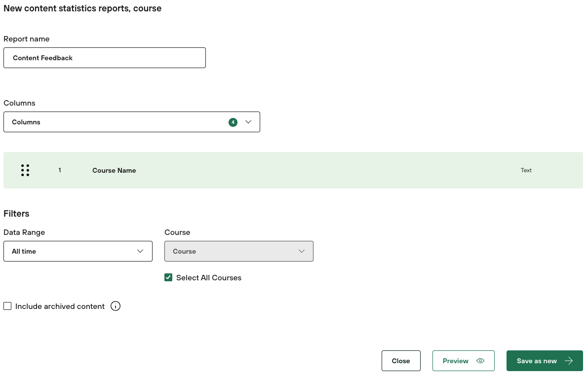
Task: Click the chevron in the Columns selector
Action: tap(248, 122)
